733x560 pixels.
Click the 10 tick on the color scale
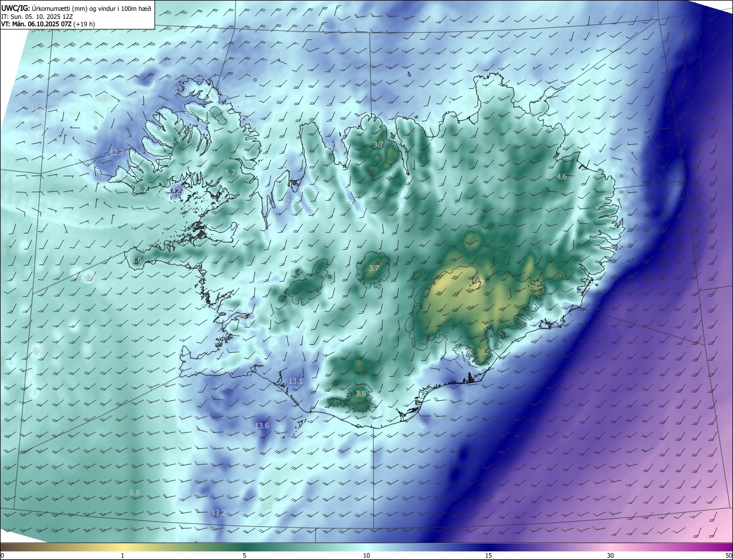tap(366, 555)
